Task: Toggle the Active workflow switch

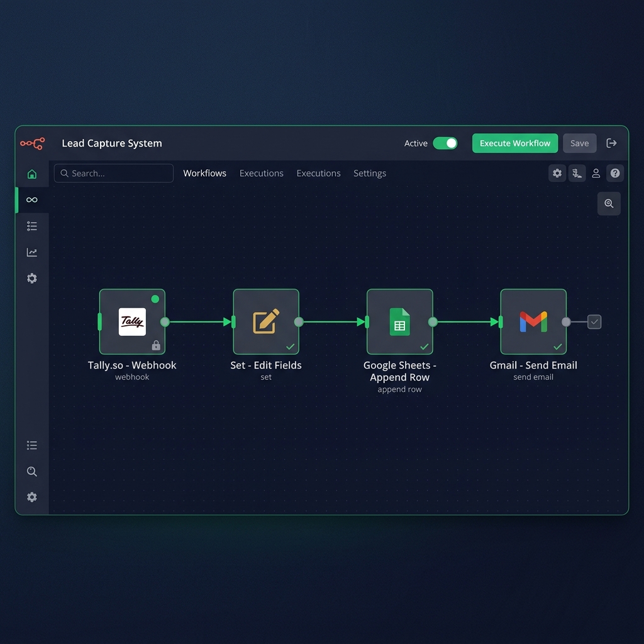Action: coord(445,143)
